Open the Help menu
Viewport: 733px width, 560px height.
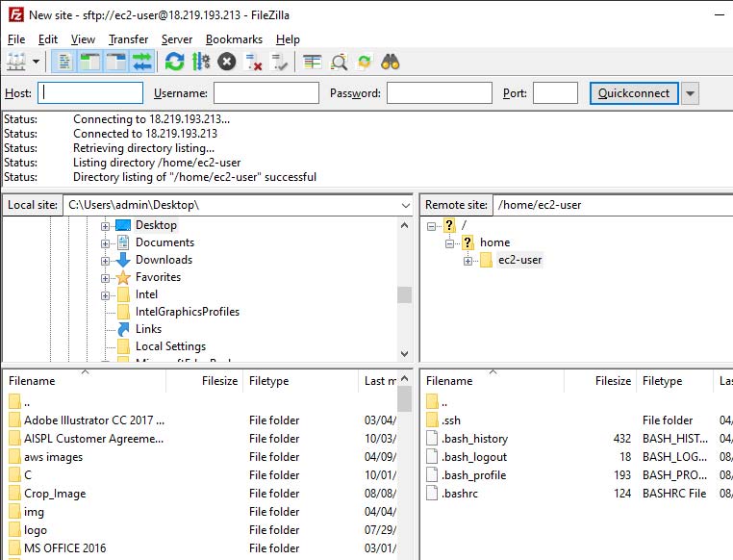(x=288, y=39)
